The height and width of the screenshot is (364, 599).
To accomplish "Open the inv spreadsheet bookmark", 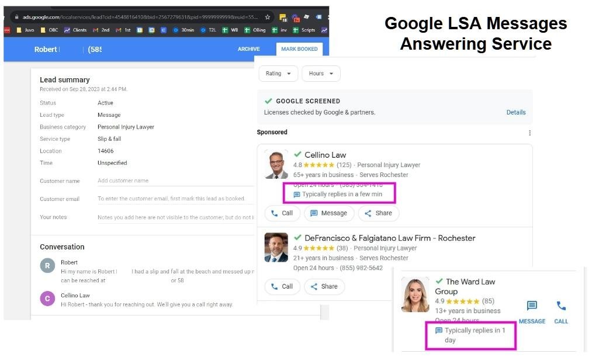I will [279, 30].
